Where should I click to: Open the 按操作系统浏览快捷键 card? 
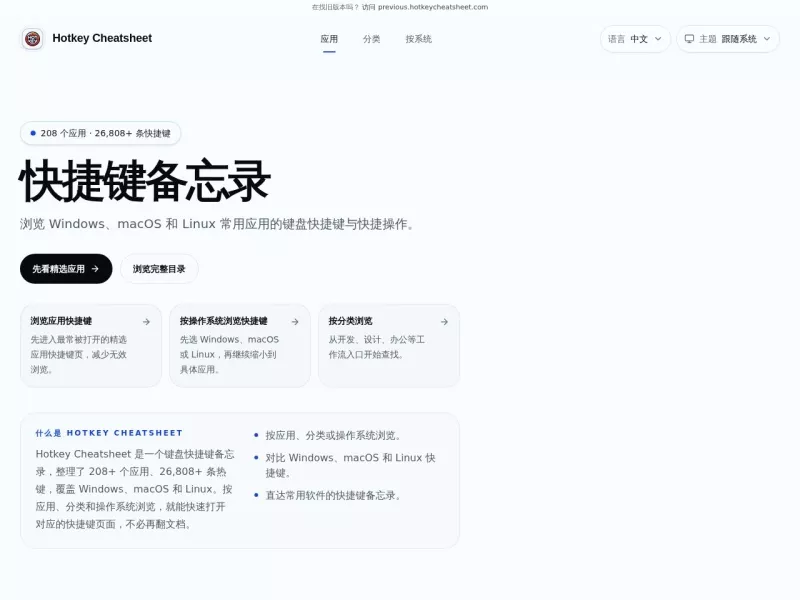coord(240,346)
